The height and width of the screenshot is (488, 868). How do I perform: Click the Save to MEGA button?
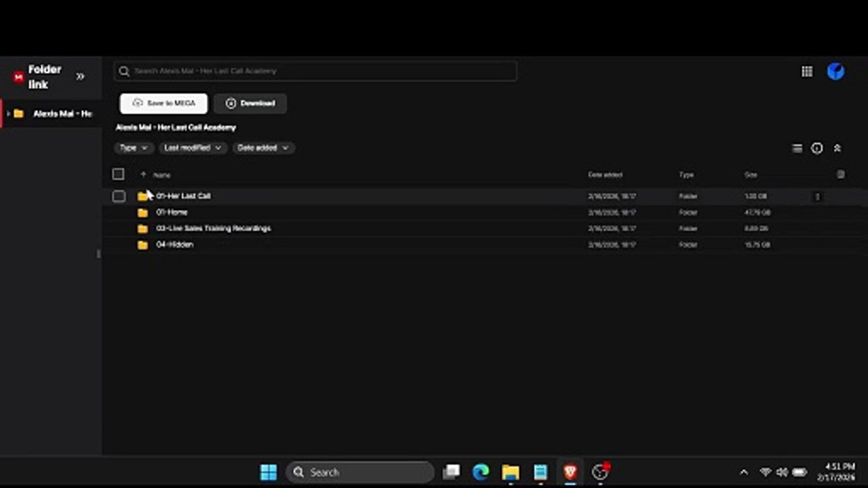163,104
